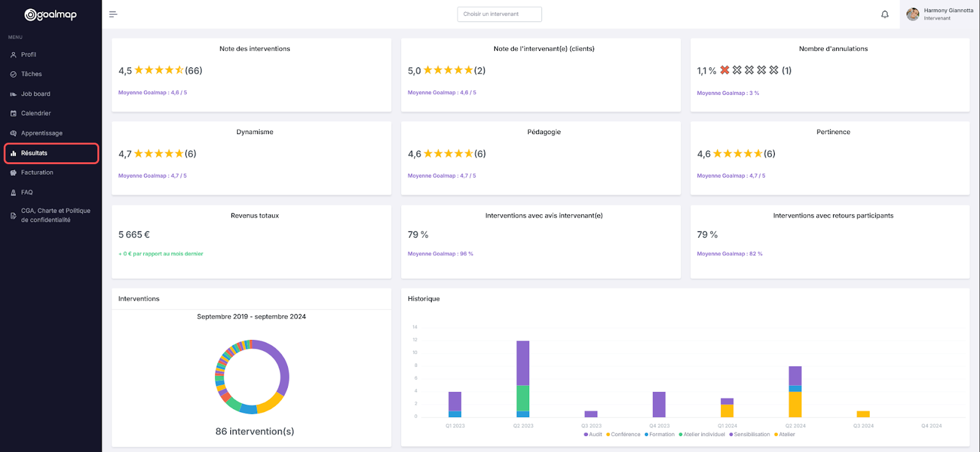
Task: Toggle Conférence series in chart legend
Action: click(x=623, y=434)
